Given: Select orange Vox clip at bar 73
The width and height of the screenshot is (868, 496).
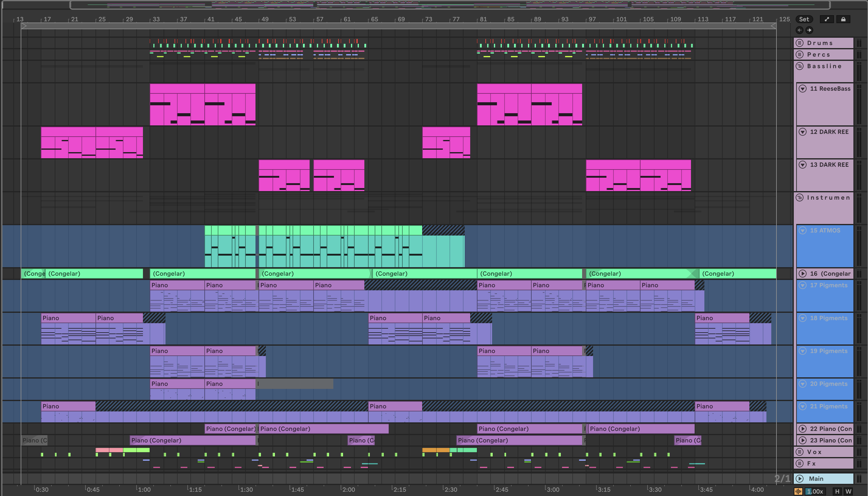Looking at the screenshot, I should coord(436,450).
